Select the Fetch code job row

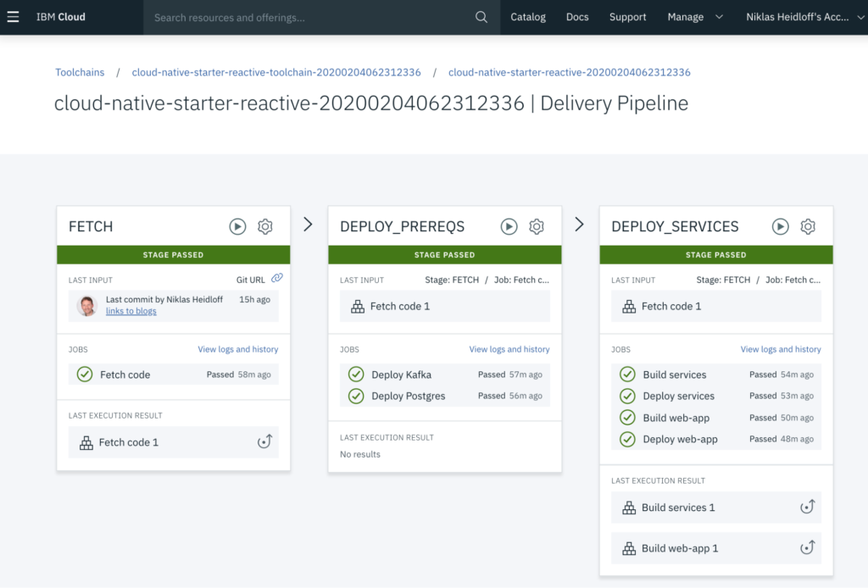(173, 374)
